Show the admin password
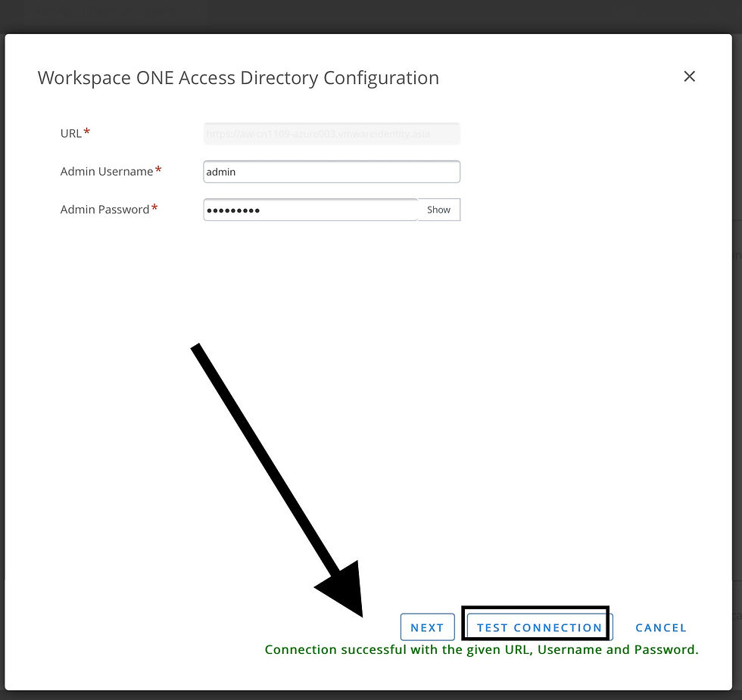Image resolution: width=742 pixels, height=700 pixels. coord(438,210)
